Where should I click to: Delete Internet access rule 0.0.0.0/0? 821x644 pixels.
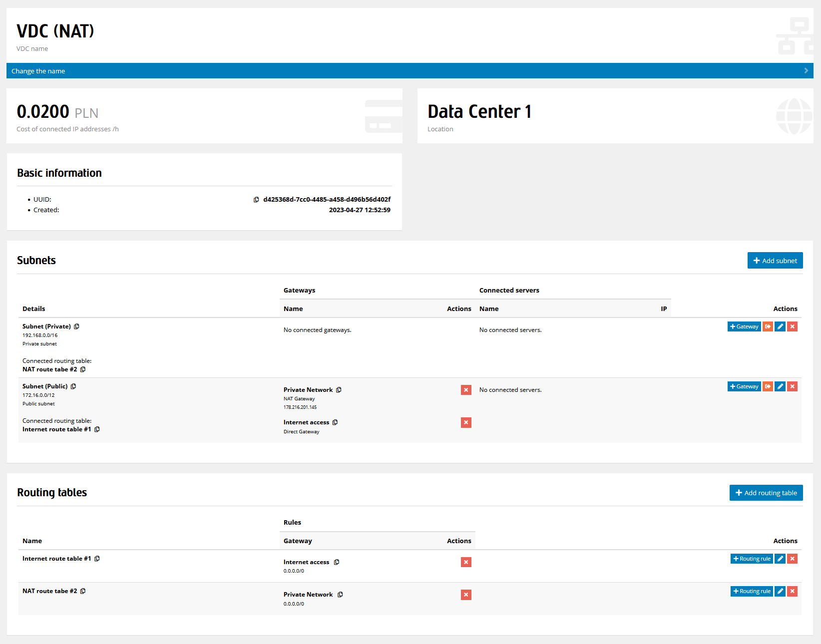click(x=466, y=562)
